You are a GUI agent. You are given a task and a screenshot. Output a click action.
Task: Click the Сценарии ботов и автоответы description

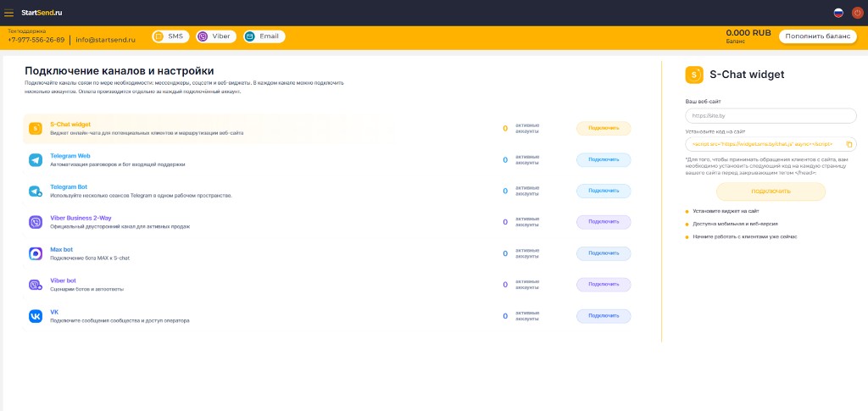tap(87, 289)
